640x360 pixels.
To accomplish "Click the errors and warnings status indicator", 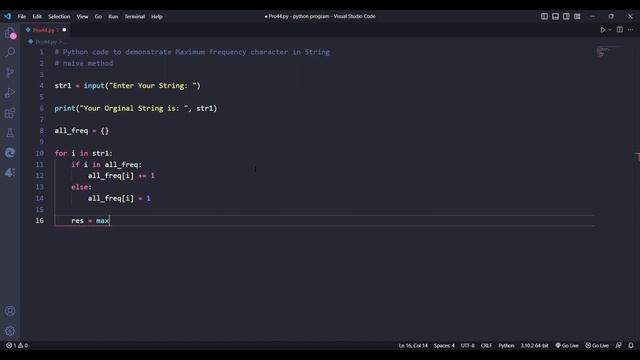I will [17, 345].
